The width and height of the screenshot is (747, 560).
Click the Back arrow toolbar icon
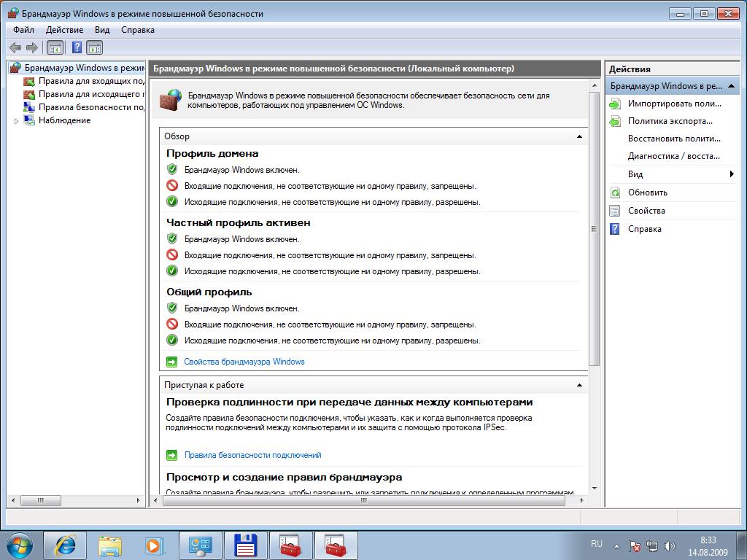(x=15, y=47)
